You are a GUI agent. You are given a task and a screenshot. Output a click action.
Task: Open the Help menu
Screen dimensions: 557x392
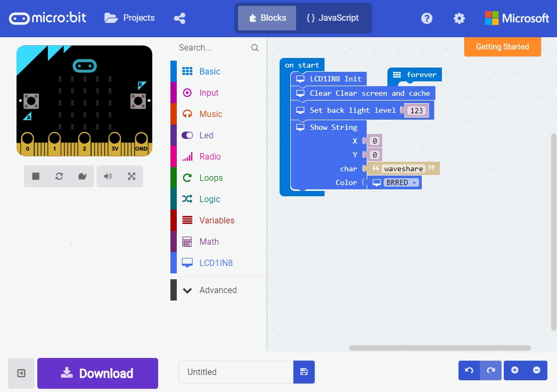(x=427, y=18)
